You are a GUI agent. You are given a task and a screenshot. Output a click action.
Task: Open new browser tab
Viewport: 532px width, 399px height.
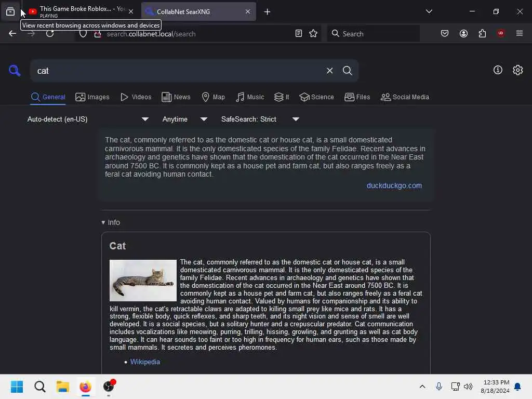point(267,12)
